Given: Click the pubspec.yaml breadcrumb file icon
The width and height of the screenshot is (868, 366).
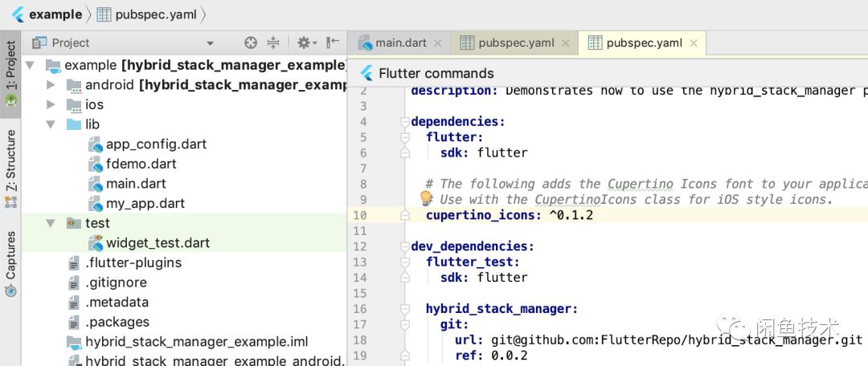Looking at the screenshot, I should coord(104,15).
